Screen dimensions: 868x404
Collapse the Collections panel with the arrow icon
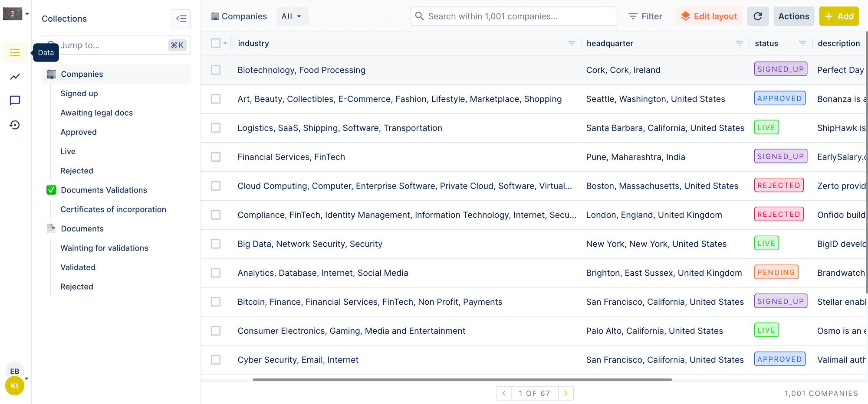181,18
